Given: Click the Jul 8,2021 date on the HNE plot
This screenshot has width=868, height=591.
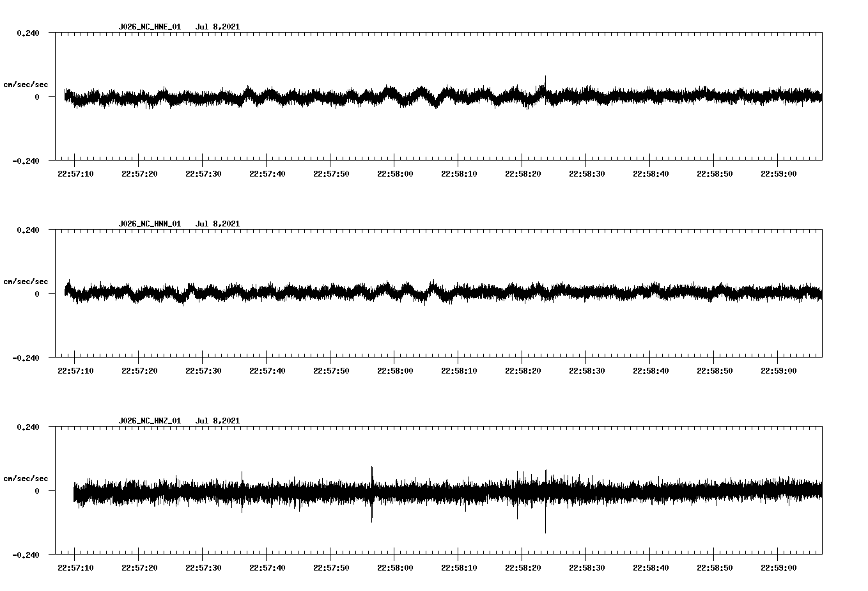Looking at the screenshot, I should 217,27.
